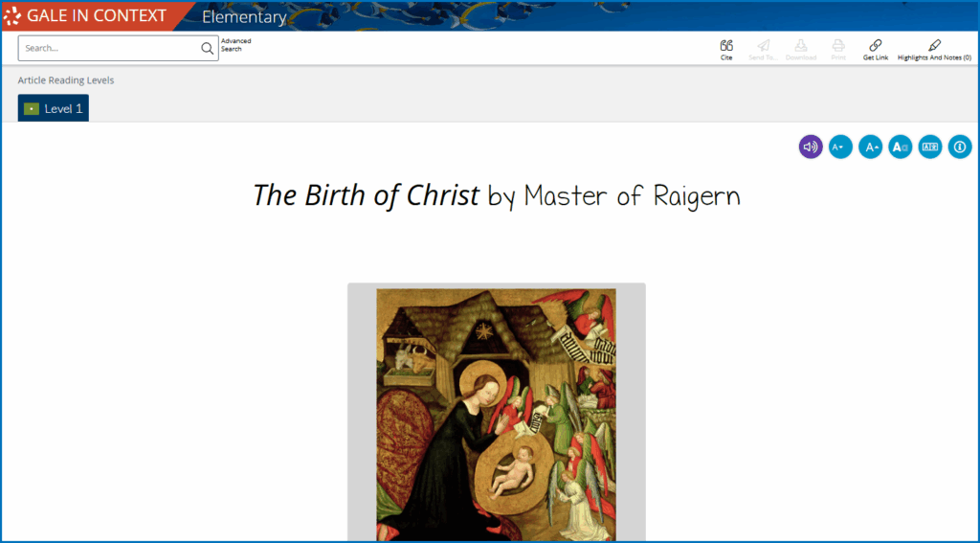Change font style with the Aa button
This screenshot has width=980, height=543.
(x=900, y=147)
